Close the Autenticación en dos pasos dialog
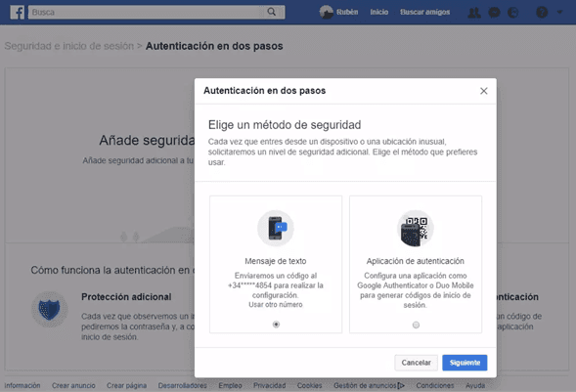This screenshot has height=392, width=576. tap(484, 91)
